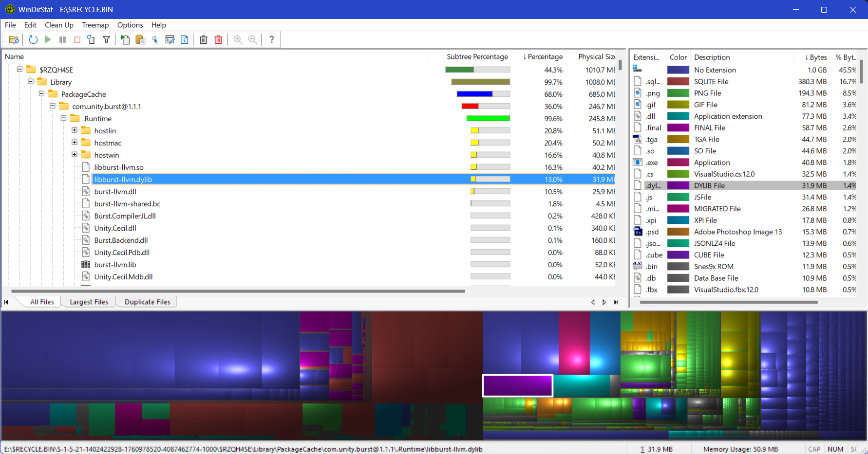Collapse the Library folder node

pos(31,82)
